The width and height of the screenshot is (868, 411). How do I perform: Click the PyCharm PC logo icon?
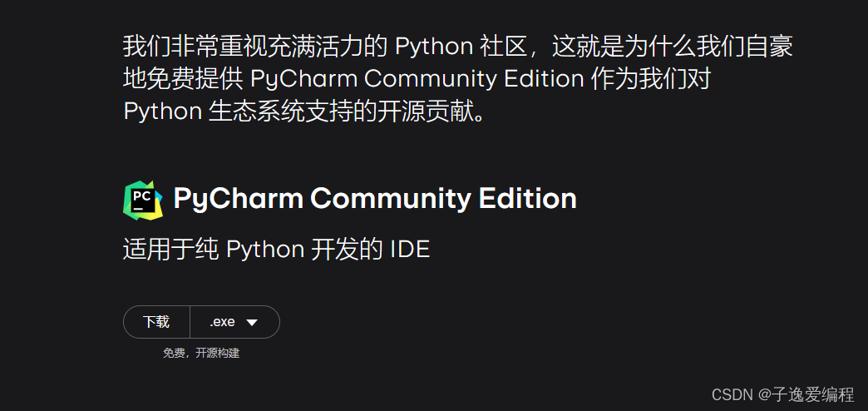[x=143, y=200]
